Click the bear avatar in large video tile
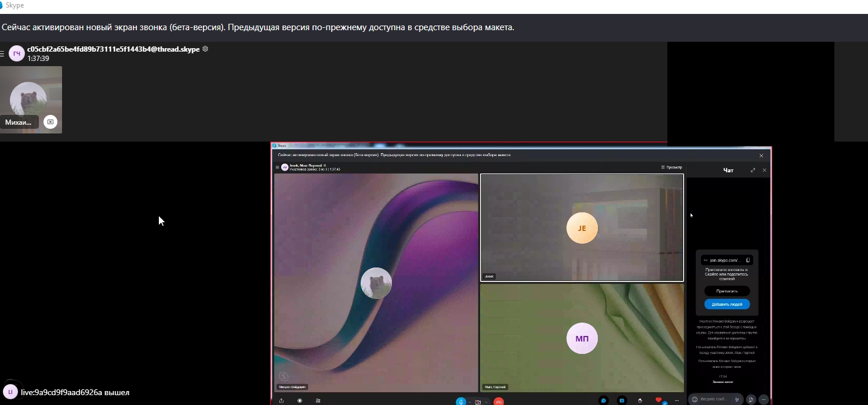The image size is (868, 405). [x=376, y=283]
